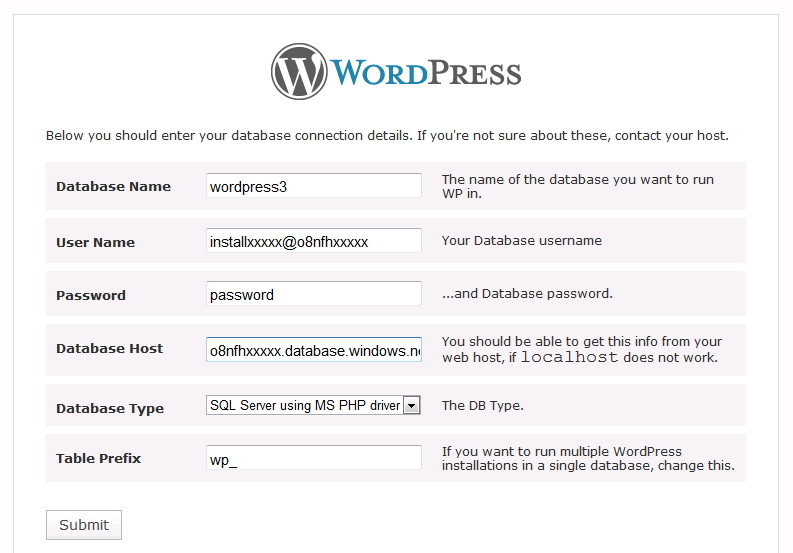The width and height of the screenshot is (793, 553).
Task: Click the 'localhost' hint text
Action: 569,357
